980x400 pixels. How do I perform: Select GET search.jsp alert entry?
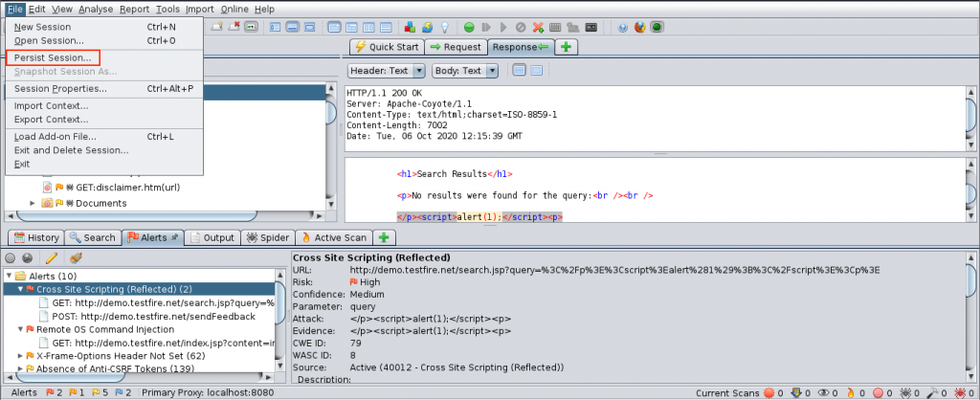click(156, 302)
